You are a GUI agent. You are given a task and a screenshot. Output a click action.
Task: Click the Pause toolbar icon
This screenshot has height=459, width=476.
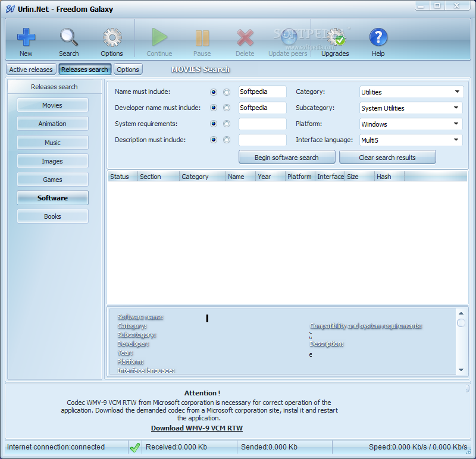coord(202,38)
